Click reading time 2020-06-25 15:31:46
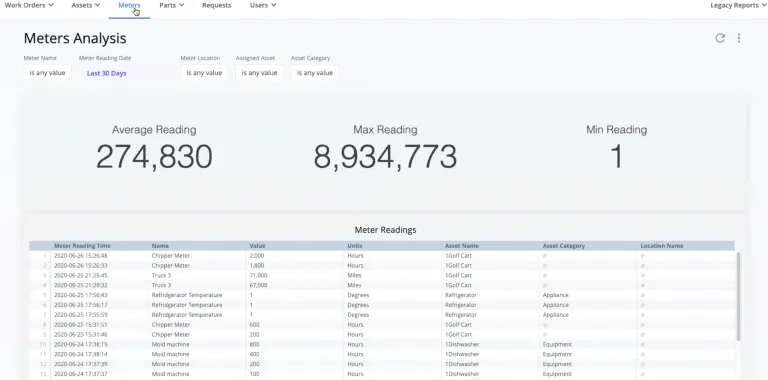The width and height of the screenshot is (768, 380). [x=81, y=334]
